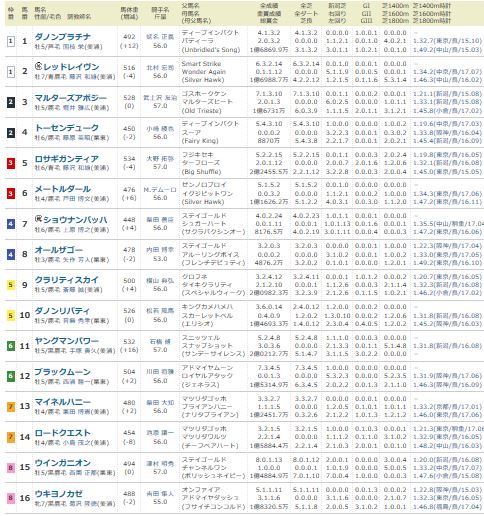Open 1.31.9 time record in ブラックムーン row

(x=448, y=376)
